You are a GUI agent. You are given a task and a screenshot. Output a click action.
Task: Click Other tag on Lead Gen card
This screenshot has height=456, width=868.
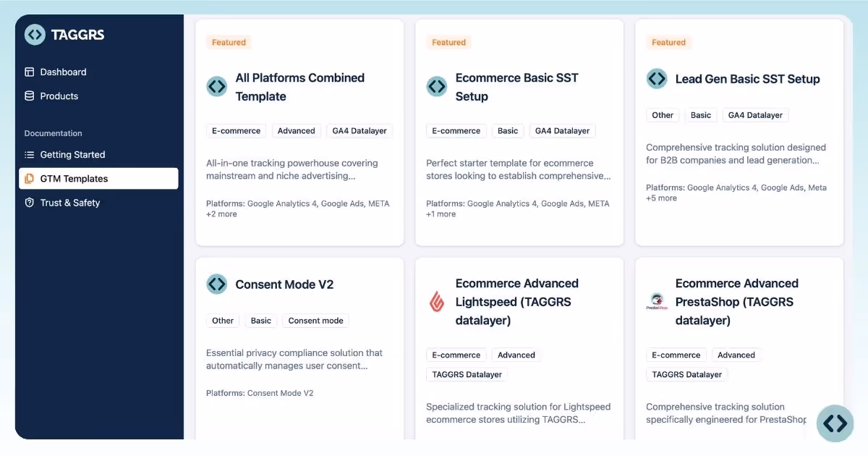pyautogui.click(x=663, y=115)
